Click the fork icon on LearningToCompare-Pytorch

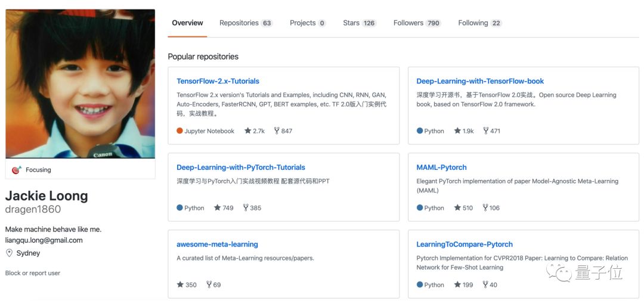click(x=486, y=285)
